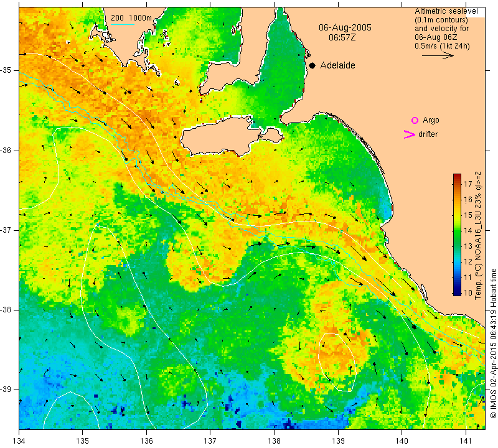Click the 17 tick on the color scale
The height and width of the screenshot is (448, 498).
point(468,184)
